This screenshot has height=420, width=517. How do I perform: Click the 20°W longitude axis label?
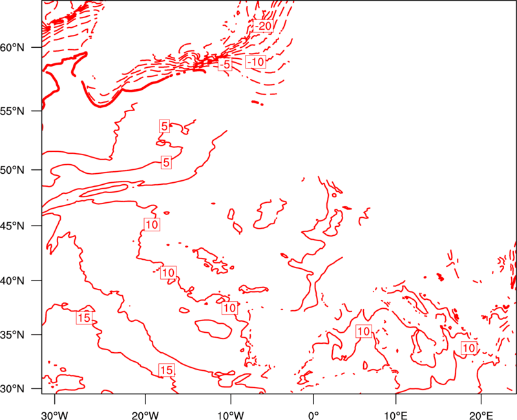(x=145, y=415)
